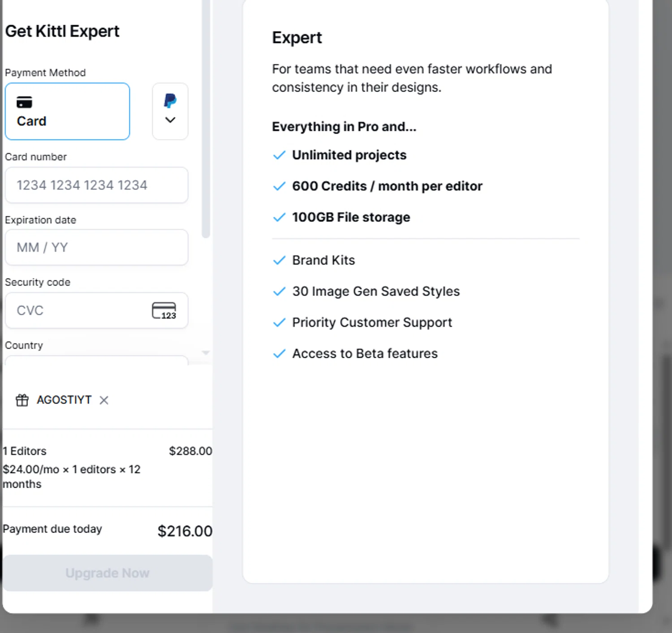Open the Country dropdown
This screenshot has height=633, width=672.
point(96,360)
